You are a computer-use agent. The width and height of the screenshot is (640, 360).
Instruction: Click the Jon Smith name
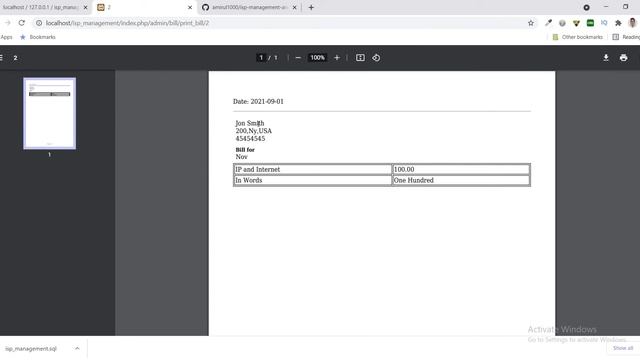[250, 123]
